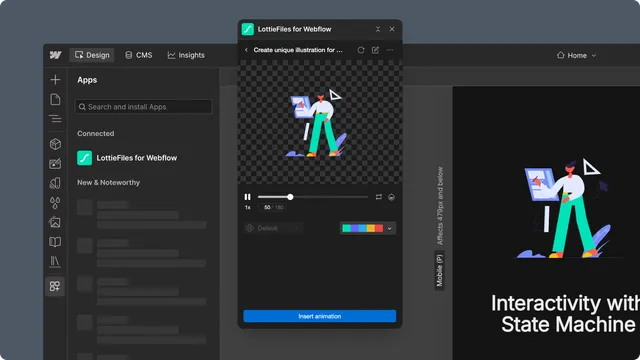The height and width of the screenshot is (360, 640).
Task: Open the Pages panel icon
Action: (x=56, y=99)
